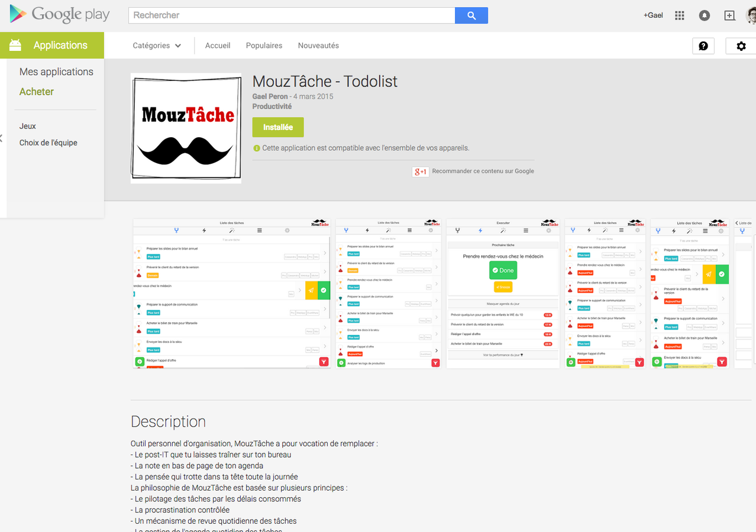Select the Applications section header

point(52,46)
